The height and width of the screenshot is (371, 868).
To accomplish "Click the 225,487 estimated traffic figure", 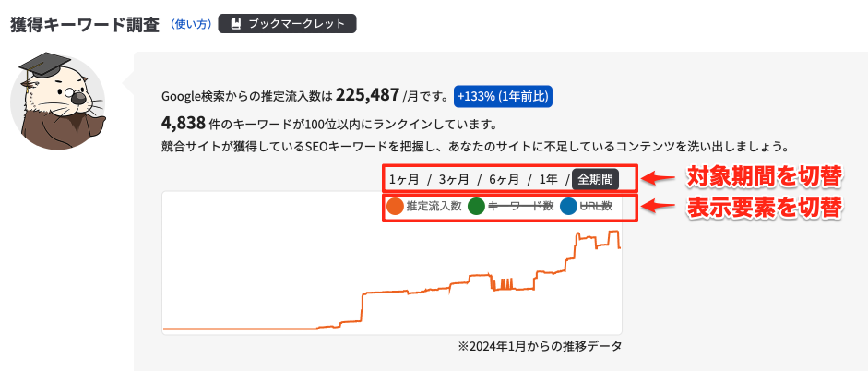I will coord(367,95).
